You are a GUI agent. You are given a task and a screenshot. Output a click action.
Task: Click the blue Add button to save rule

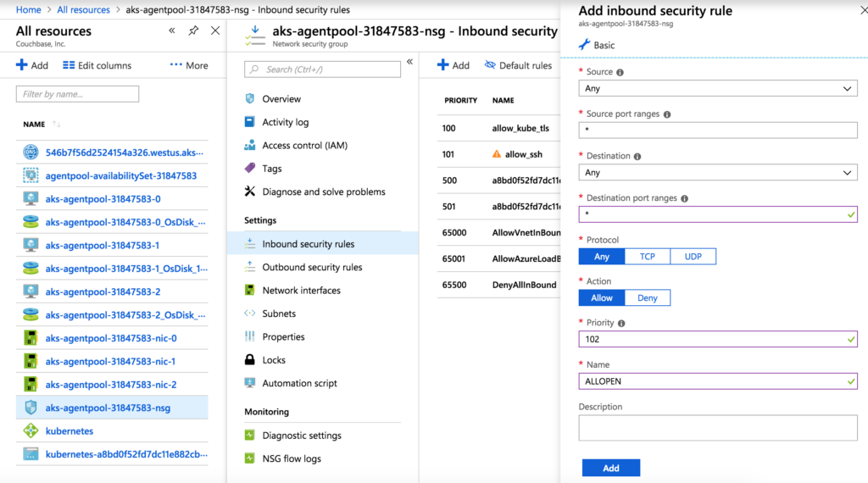[611, 468]
